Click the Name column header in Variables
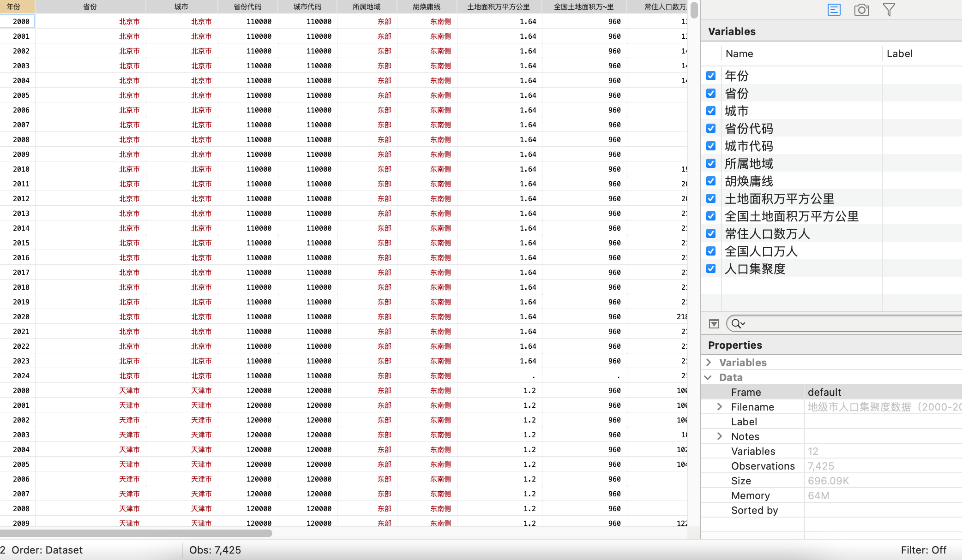The height and width of the screenshot is (560, 962). (x=739, y=54)
